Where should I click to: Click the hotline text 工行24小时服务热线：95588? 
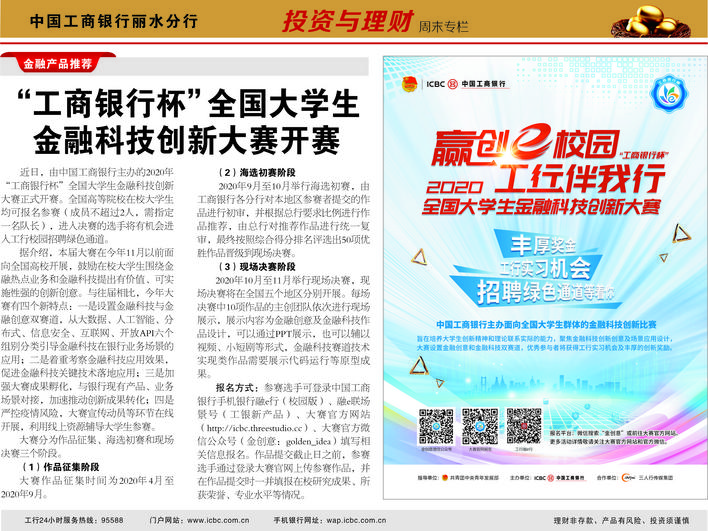pyautogui.click(x=74, y=520)
